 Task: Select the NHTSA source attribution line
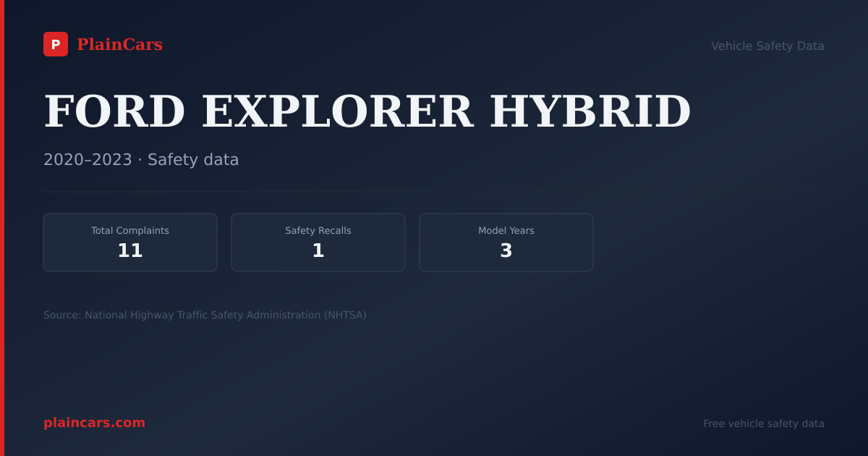click(x=205, y=315)
